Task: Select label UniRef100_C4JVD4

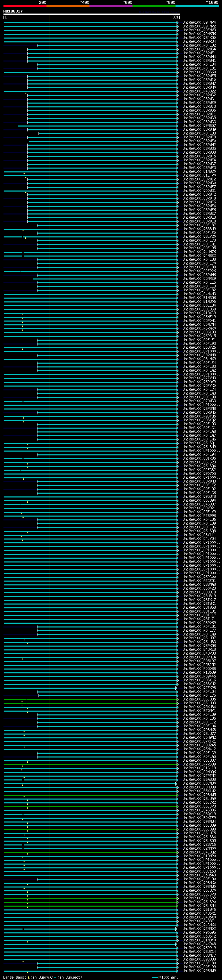Action: (x=199, y=538)
